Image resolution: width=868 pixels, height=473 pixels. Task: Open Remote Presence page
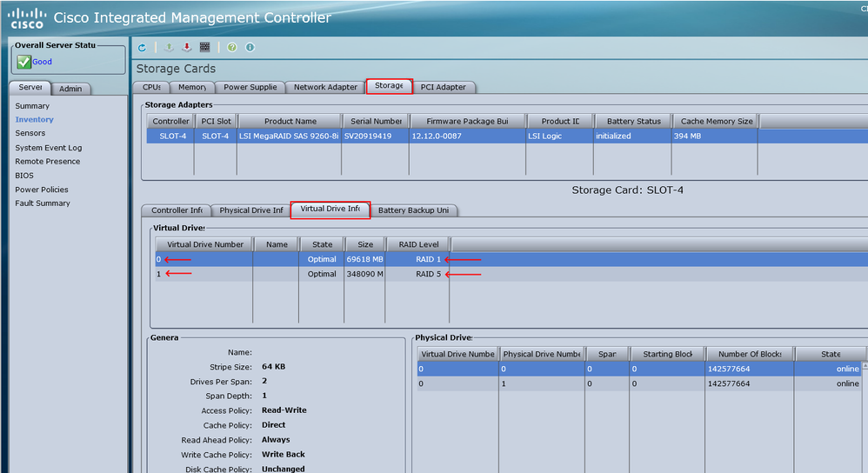[48, 162]
